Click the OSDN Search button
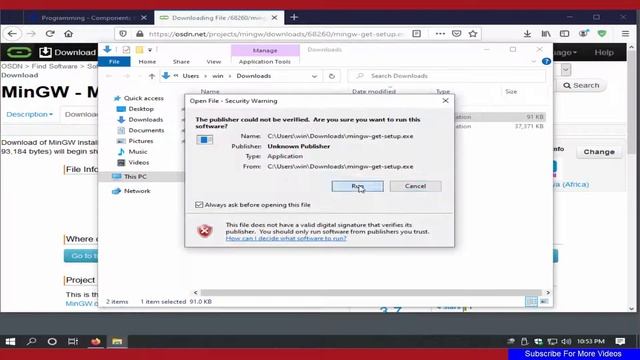Screen dimensions: 640x360 581,85
